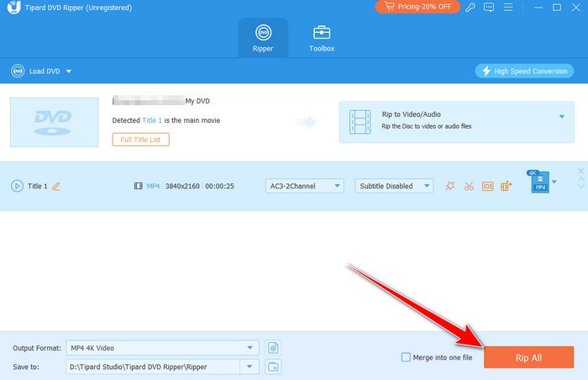Click the Load DVD disc icon

[x=18, y=71]
